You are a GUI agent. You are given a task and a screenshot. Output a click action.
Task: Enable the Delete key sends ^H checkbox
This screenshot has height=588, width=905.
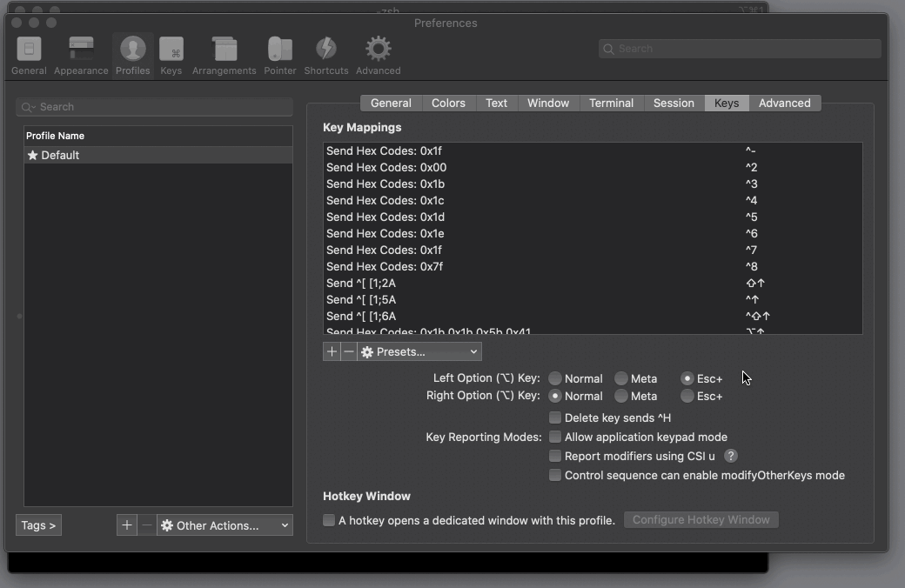point(555,418)
